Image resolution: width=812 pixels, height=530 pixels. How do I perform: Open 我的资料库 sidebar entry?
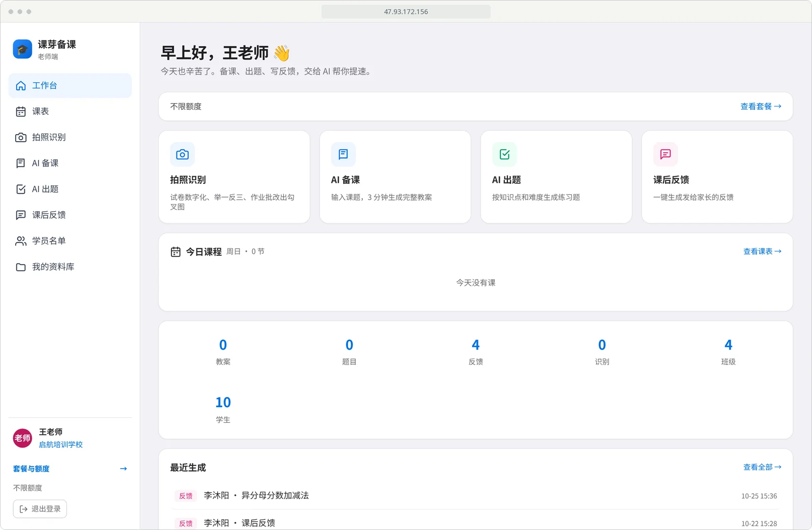click(x=70, y=267)
